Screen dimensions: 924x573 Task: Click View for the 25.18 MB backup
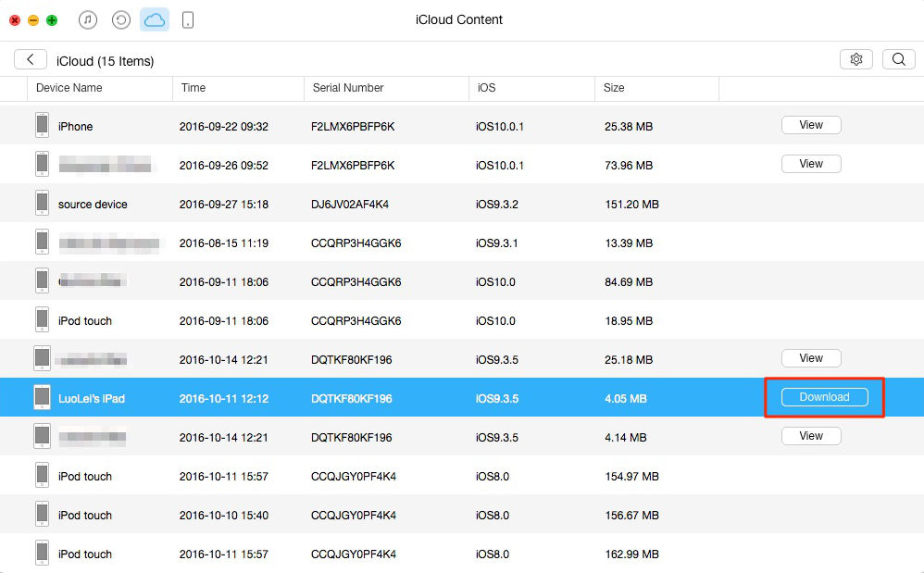(811, 358)
